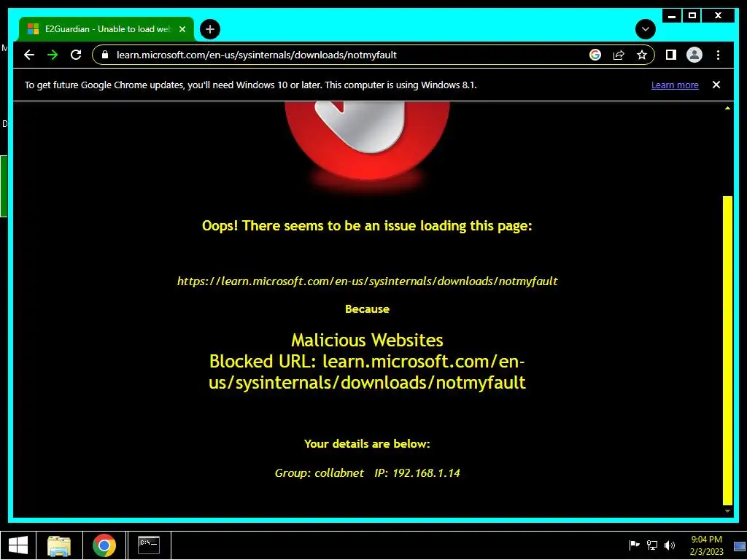
Task: Bookmark this tab with the star icon
Action: click(642, 55)
